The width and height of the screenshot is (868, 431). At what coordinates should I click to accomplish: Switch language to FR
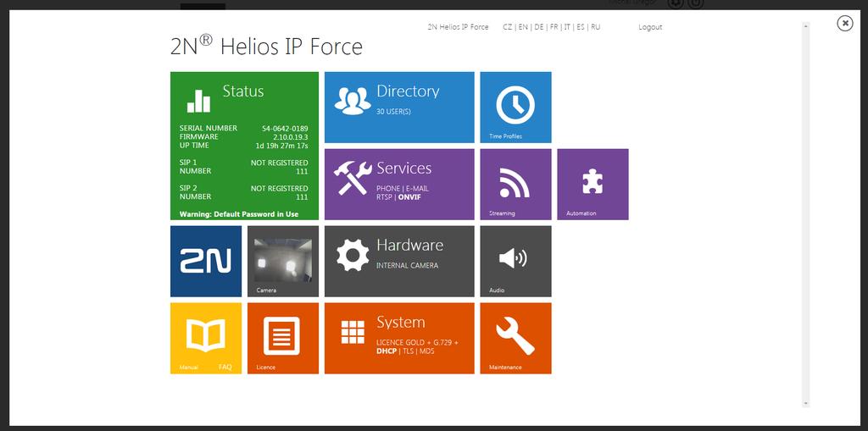point(554,26)
